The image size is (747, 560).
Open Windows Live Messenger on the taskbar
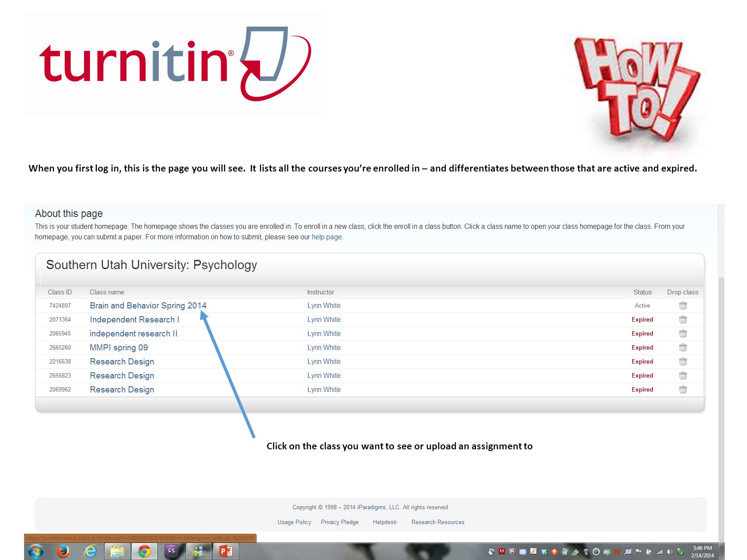coord(199,552)
